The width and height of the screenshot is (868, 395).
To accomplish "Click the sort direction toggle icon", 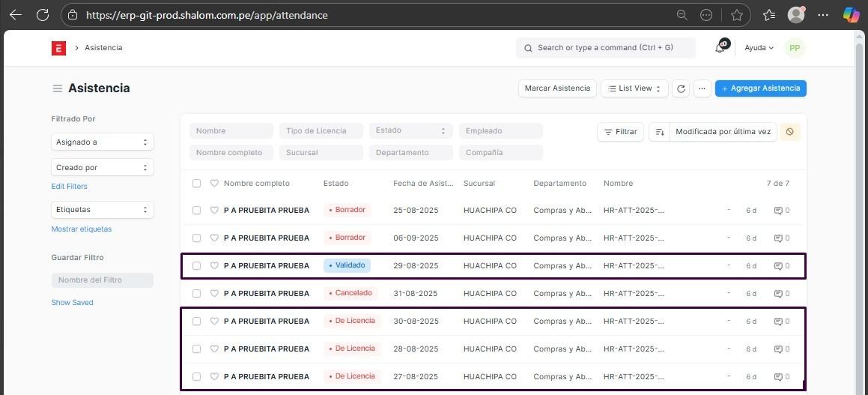I will click(659, 132).
